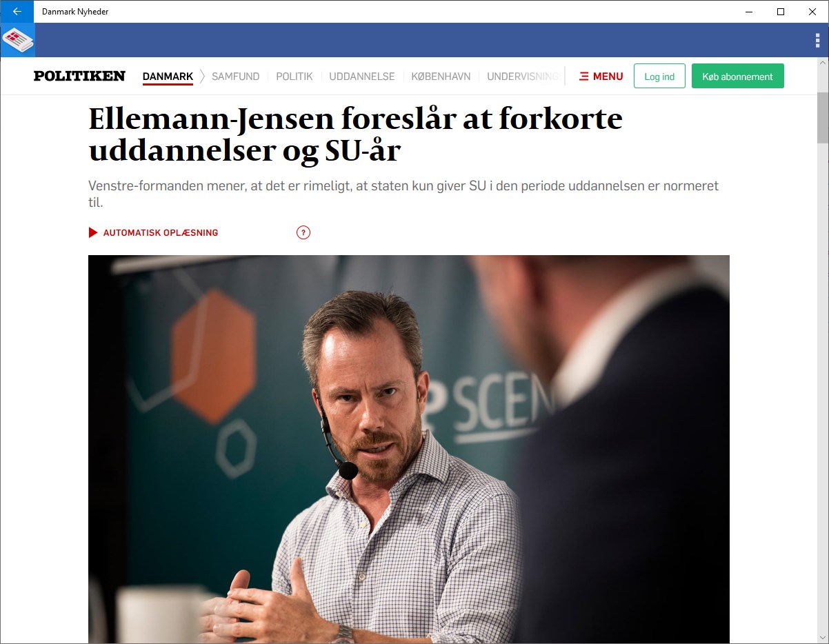Click the POLITIKEN logo
This screenshot has width=829, height=644.
point(79,76)
